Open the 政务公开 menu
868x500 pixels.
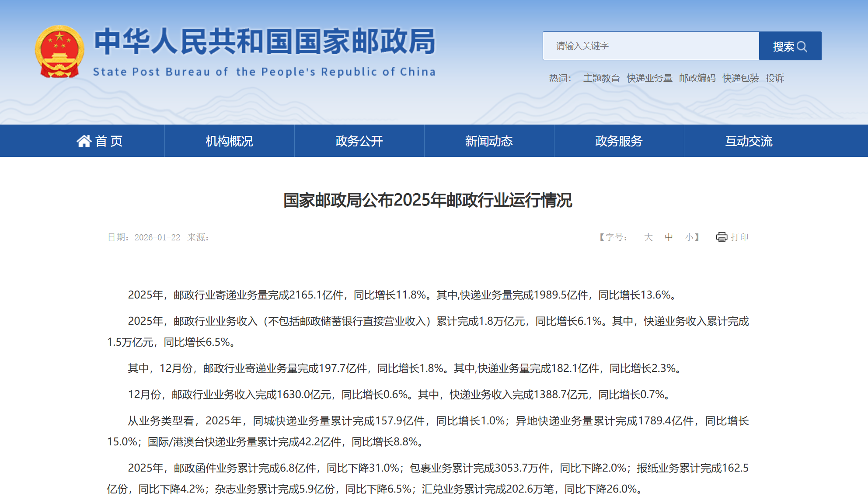pyautogui.click(x=359, y=141)
